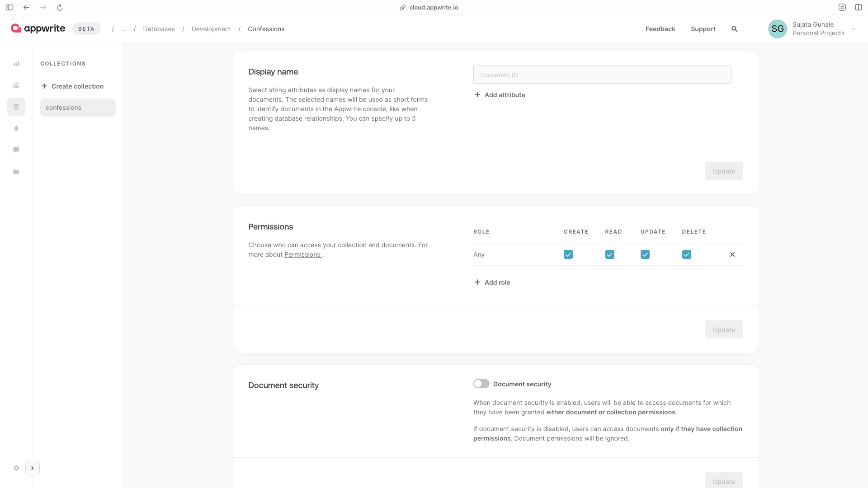Reload the page in the browser toolbar

click(x=60, y=7)
